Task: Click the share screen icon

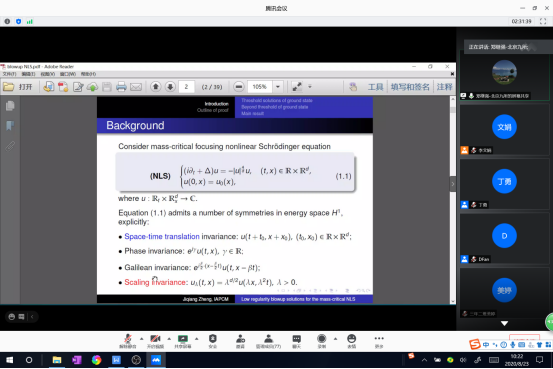Action: [x=183, y=341]
